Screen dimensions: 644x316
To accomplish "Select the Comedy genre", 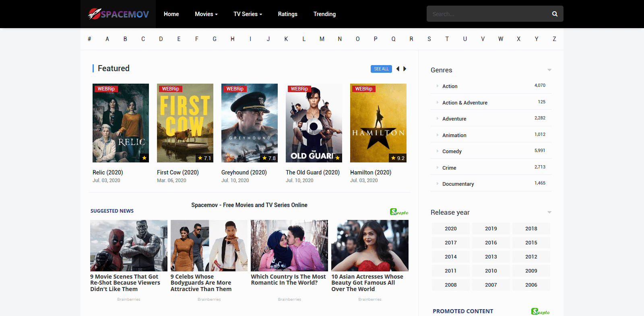I will [452, 151].
